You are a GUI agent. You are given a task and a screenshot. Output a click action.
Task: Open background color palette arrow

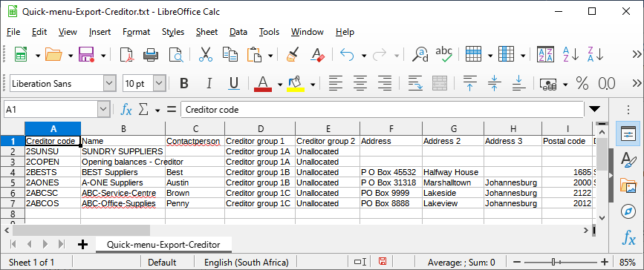click(x=313, y=85)
